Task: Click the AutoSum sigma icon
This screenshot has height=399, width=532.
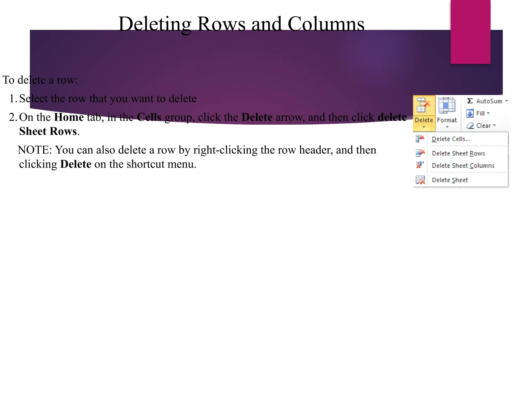Action: (x=470, y=101)
